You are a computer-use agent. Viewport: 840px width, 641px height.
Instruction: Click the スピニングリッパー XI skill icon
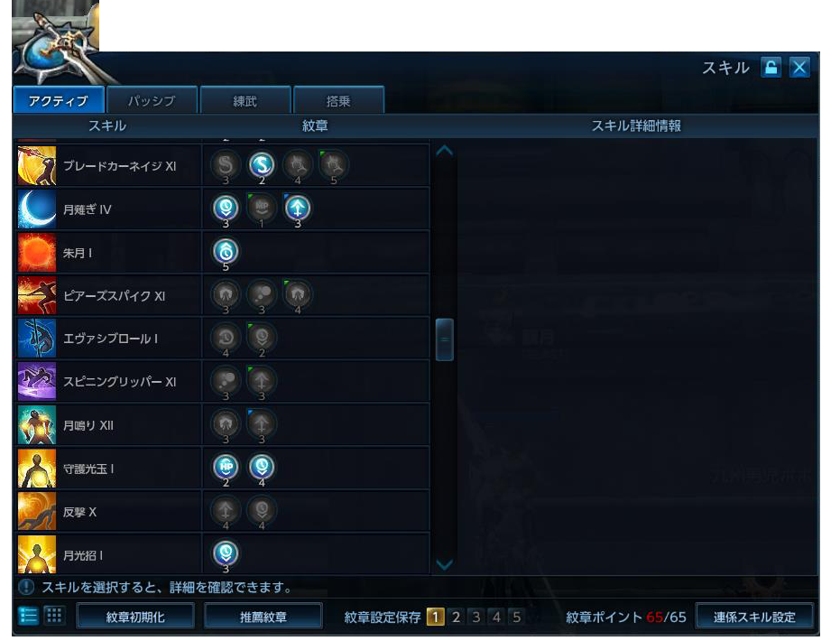36,382
